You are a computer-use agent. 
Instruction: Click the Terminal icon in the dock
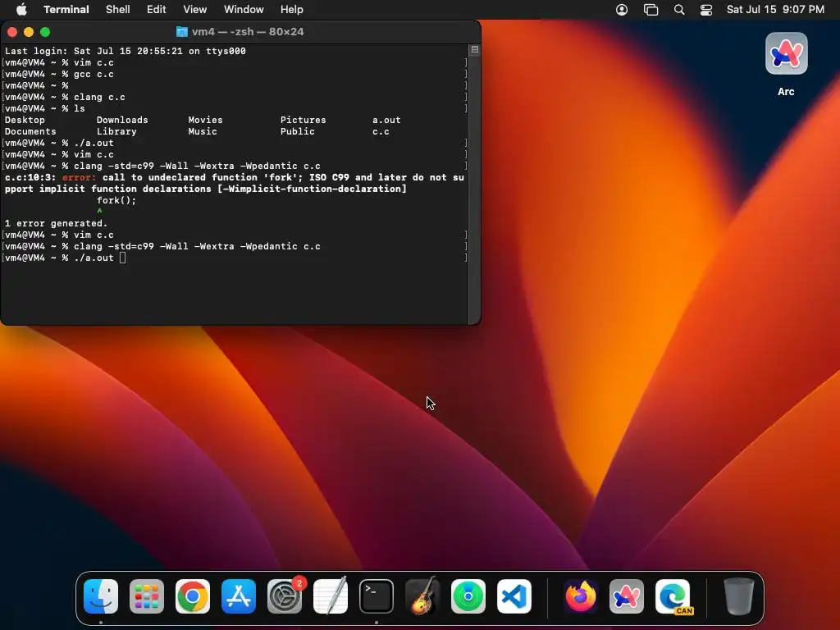click(x=376, y=596)
